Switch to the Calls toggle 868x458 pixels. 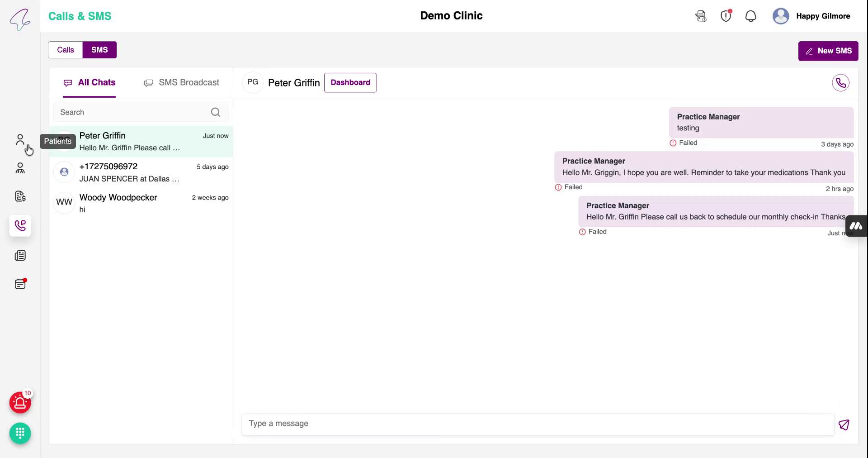pyautogui.click(x=65, y=50)
